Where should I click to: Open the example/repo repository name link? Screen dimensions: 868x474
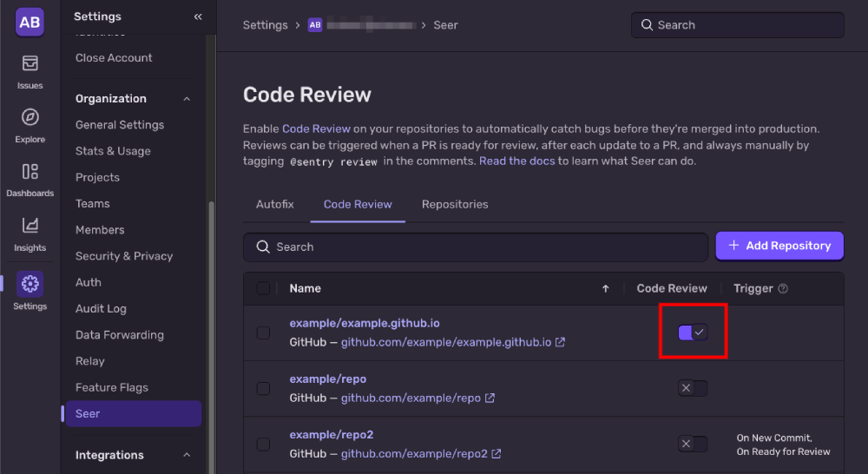point(328,379)
